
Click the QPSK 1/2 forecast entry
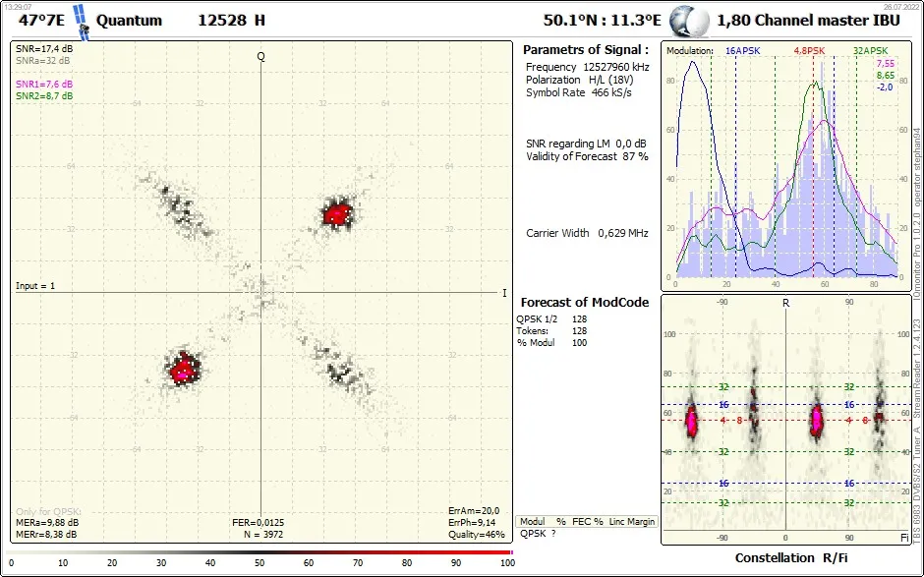pos(537,318)
